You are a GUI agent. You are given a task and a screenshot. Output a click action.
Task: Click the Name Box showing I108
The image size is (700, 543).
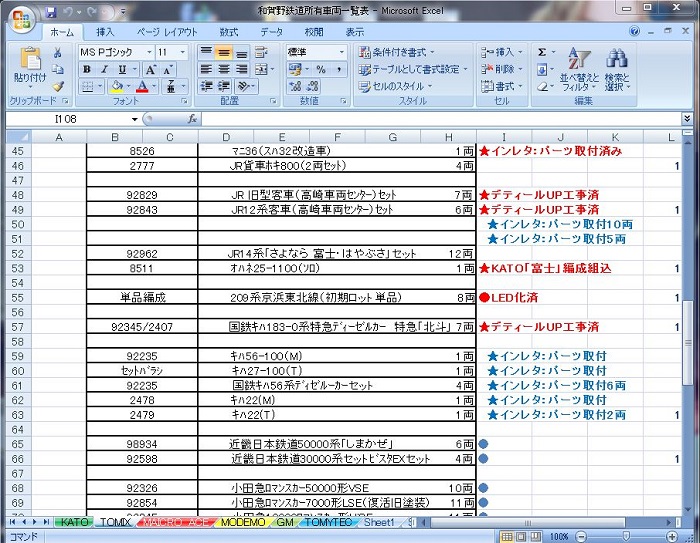click(x=67, y=119)
